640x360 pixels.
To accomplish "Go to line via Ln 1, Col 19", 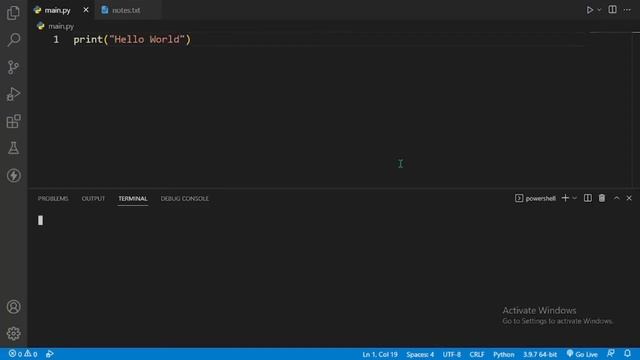I will (380, 354).
